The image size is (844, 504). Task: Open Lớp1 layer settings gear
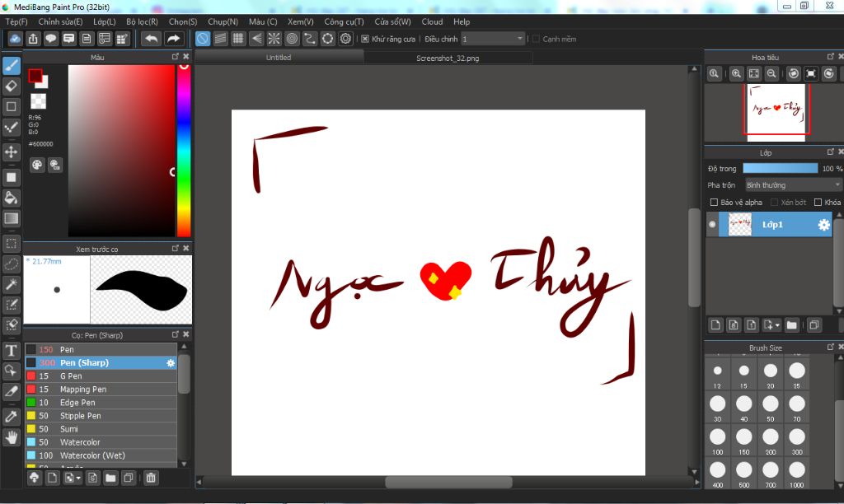pos(823,225)
